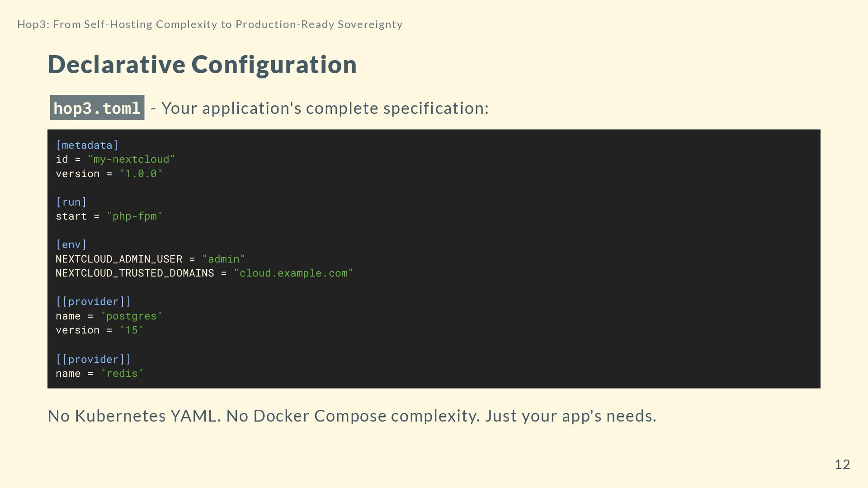Select the "my-nextcloud" id value
This screenshot has height=488, width=868.
click(131, 160)
